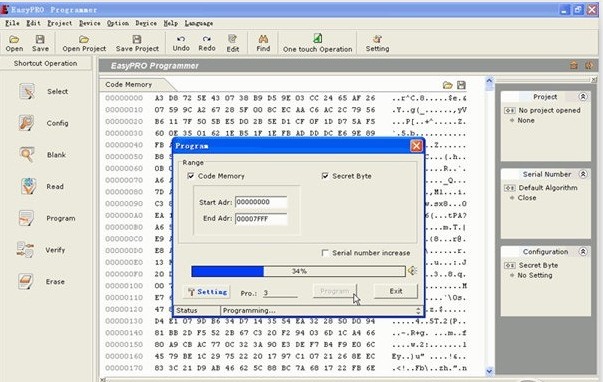The width and height of the screenshot is (603, 382).
Task: Collapse the Configuration panel
Action: point(583,252)
